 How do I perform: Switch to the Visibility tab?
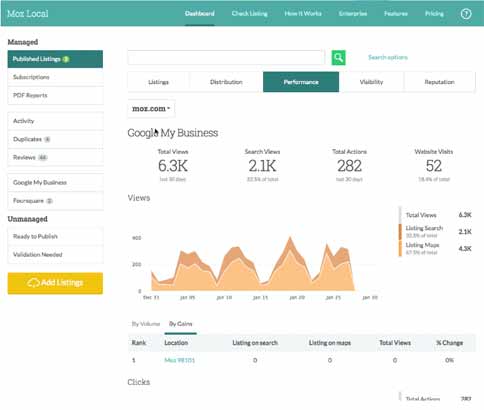[371, 82]
